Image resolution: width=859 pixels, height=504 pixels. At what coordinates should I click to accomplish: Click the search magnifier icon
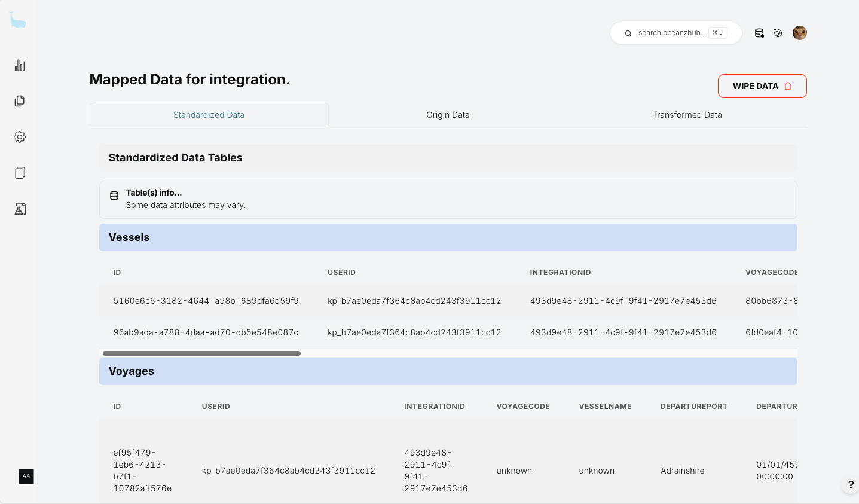[628, 33]
